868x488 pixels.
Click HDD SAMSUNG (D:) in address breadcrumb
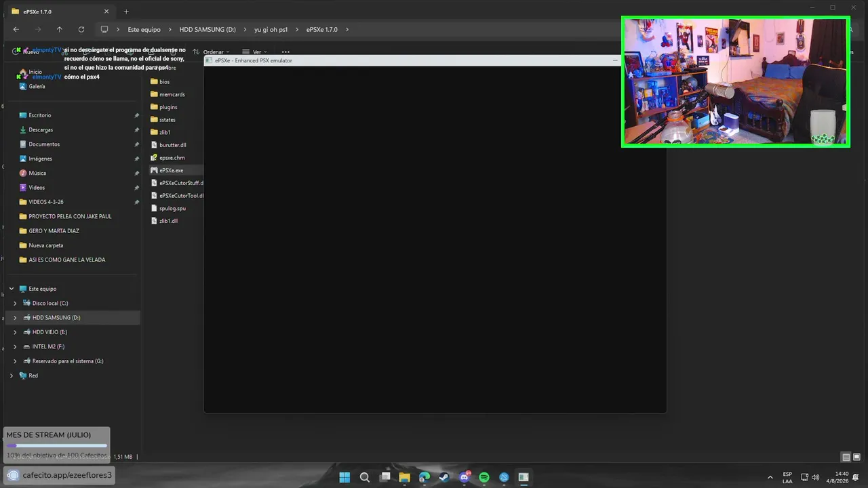(x=208, y=29)
